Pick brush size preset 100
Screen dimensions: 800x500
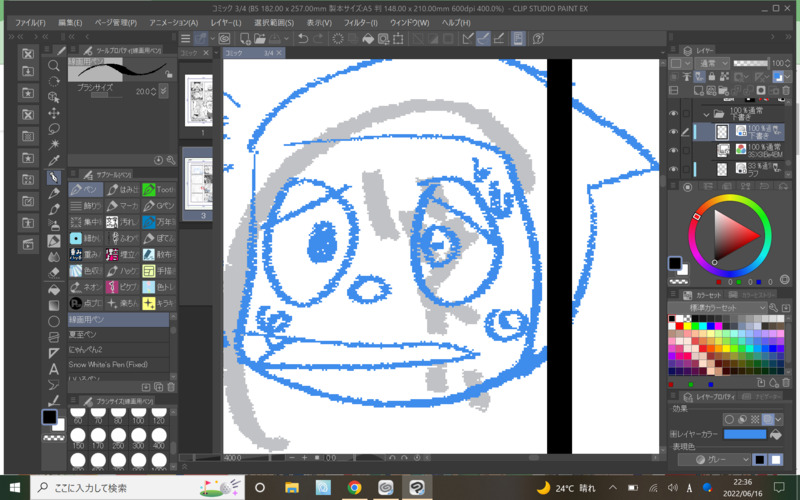[138, 416]
